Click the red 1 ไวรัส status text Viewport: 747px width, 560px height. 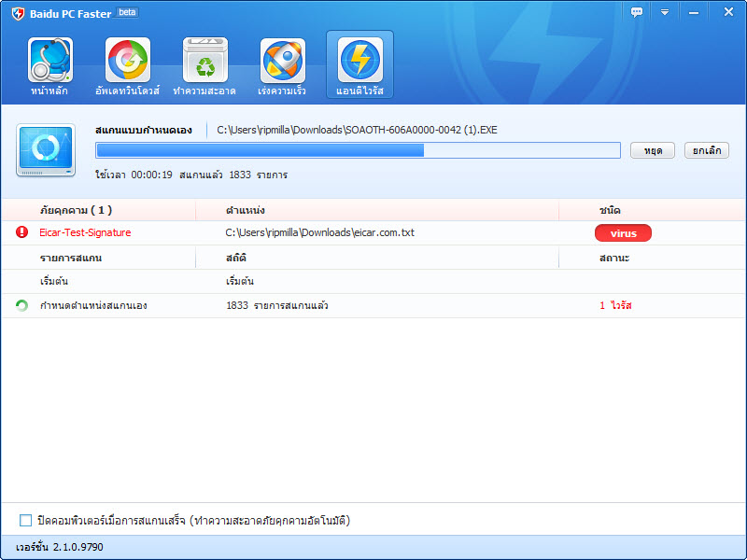click(615, 305)
